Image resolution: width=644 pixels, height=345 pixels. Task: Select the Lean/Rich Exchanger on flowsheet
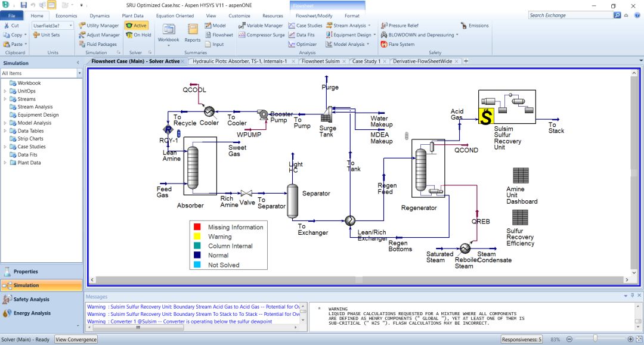(x=350, y=220)
